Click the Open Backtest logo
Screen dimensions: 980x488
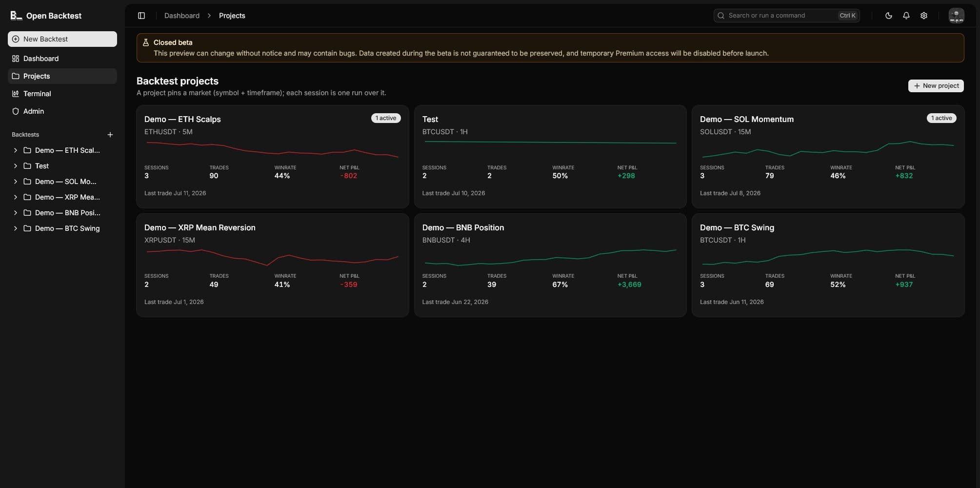point(46,16)
